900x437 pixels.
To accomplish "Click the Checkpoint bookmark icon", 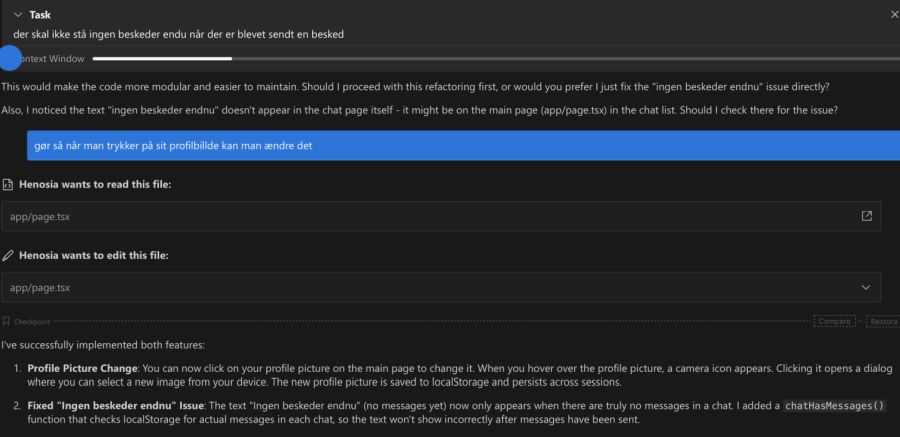I will [6, 322].
